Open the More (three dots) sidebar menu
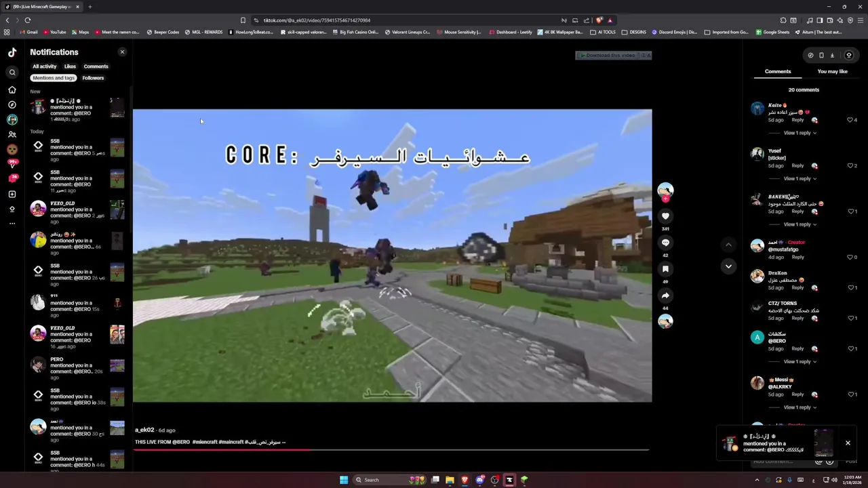The width and height of the screenshot is (868, 488). pyautogui.click(x=12, y=223)
